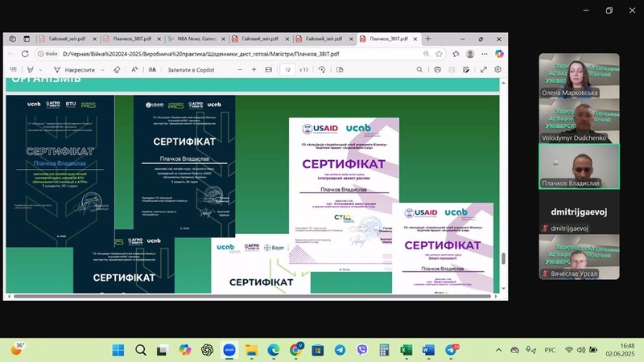Expand the highlight tool color dropdown

point(40,70)
